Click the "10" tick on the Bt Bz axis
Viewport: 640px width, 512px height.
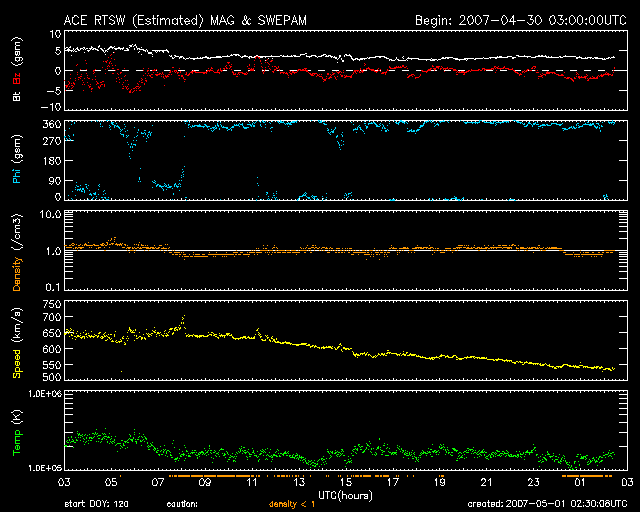point(56,34)
